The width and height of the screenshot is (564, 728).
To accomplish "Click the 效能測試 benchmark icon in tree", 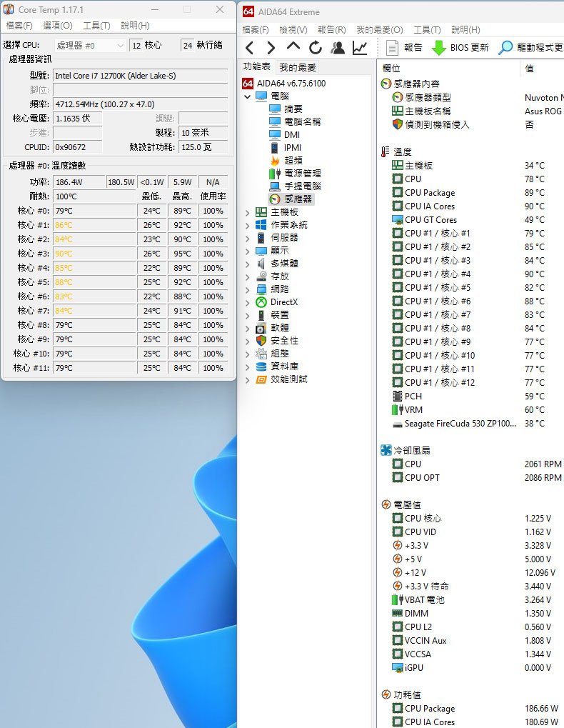I will [261, 379].
